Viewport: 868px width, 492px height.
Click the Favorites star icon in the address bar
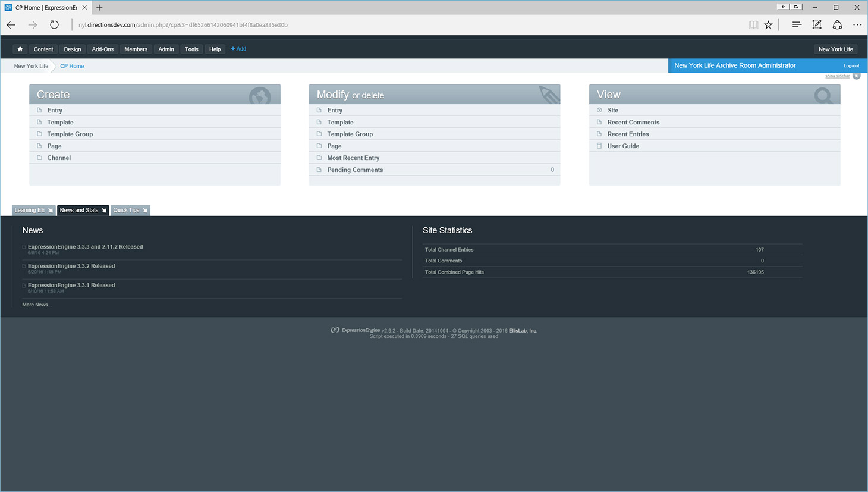768,25
